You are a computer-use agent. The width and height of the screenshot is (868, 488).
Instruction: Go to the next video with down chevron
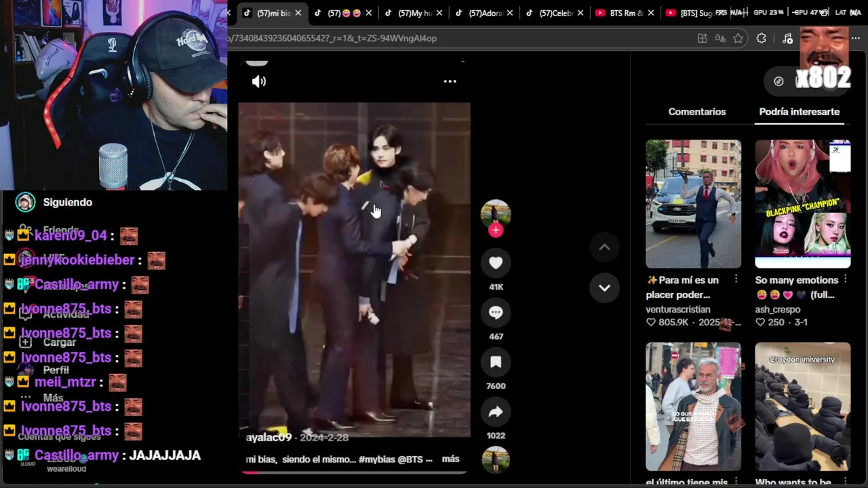(x=604, y=288)
